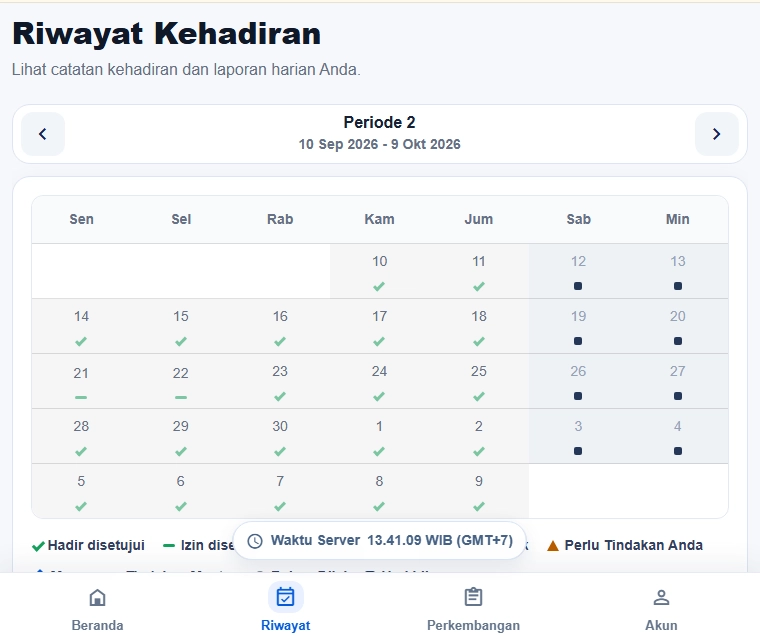Viewport: 760px width, 637px height.
Task: Select calendar date 28
Action: coord(81,436)
